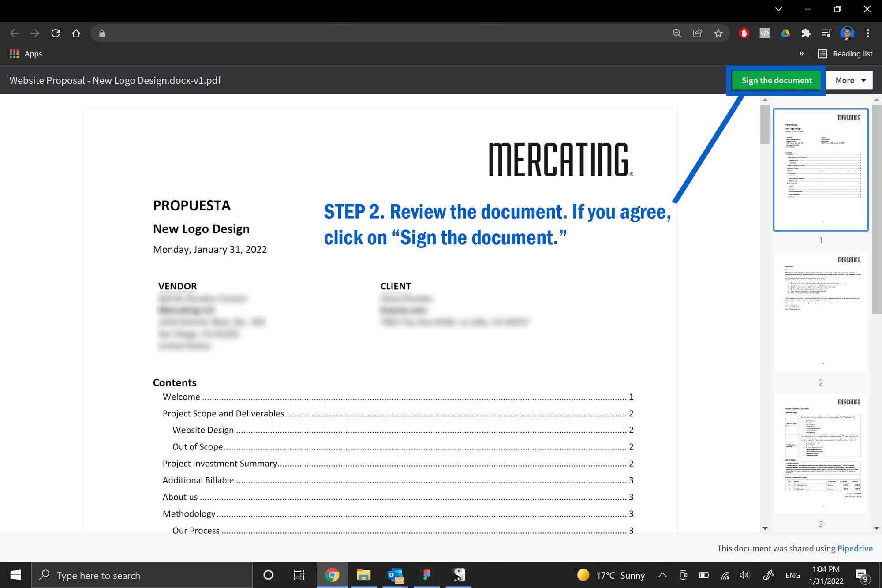
Task: Click the document scrollbar down arrow
Action: (765, 528)
